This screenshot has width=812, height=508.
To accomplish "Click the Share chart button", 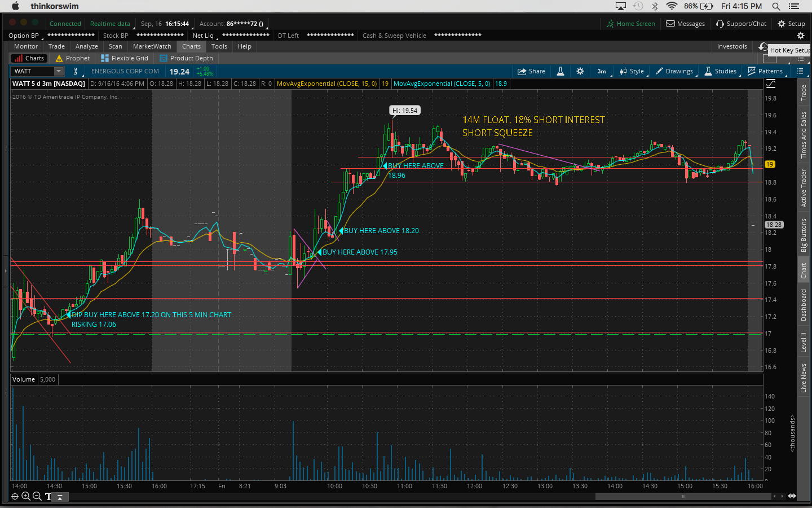I will pos(532,71).
